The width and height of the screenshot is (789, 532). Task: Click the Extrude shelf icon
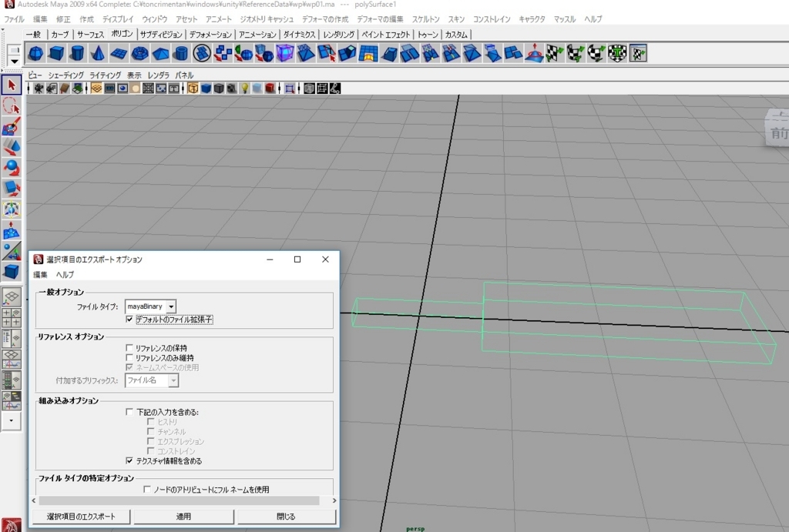coord(347,53)
